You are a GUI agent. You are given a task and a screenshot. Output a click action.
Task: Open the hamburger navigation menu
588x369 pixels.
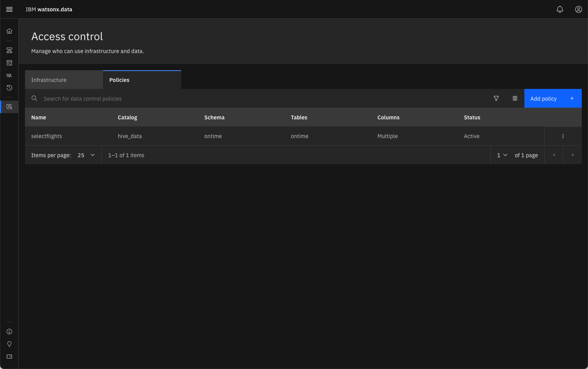click(x=9, y=9)
